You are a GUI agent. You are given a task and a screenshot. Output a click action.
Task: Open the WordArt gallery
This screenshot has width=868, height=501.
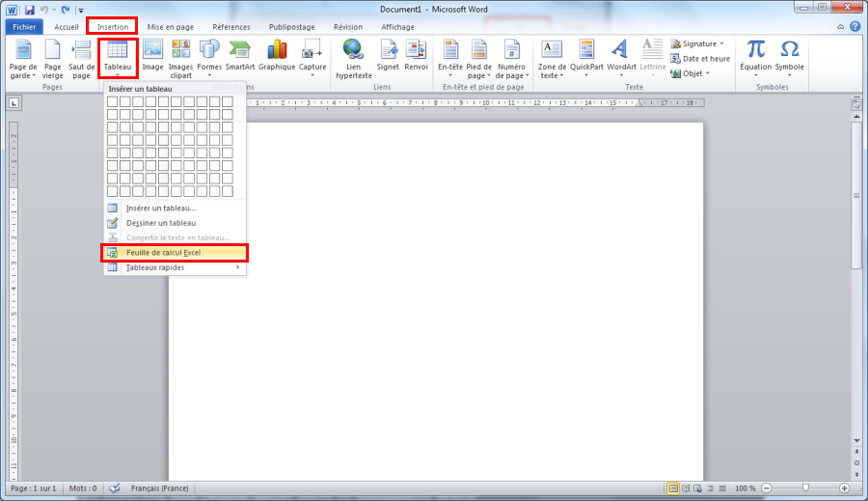(x=621, y=58)
